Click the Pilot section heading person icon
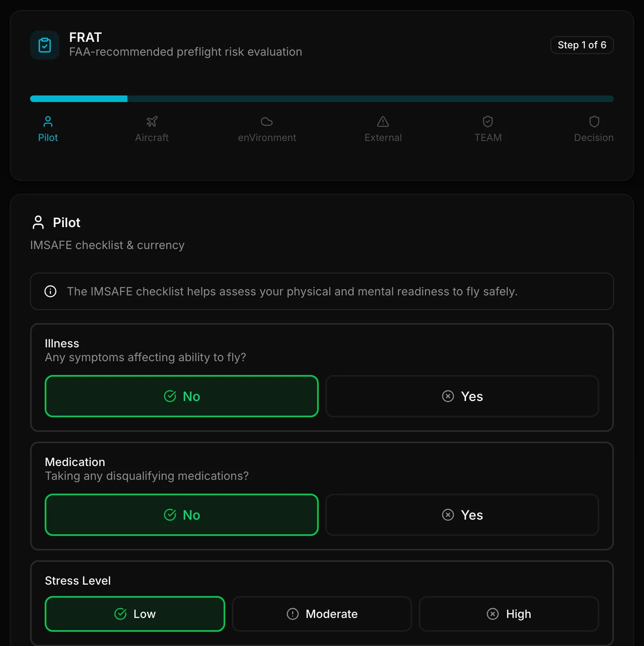 pyautogui.click(x=38, y=223)
